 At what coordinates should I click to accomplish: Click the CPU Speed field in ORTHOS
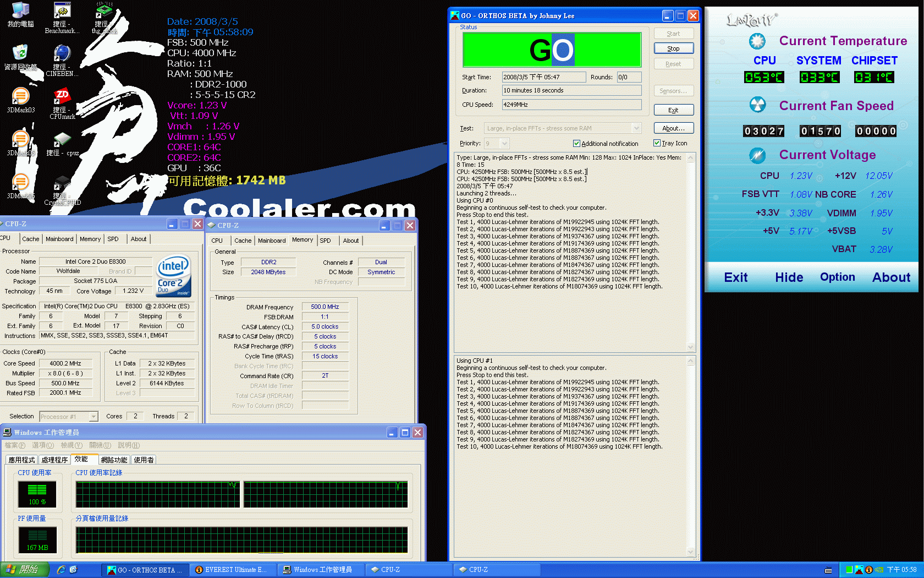point(571,105)
